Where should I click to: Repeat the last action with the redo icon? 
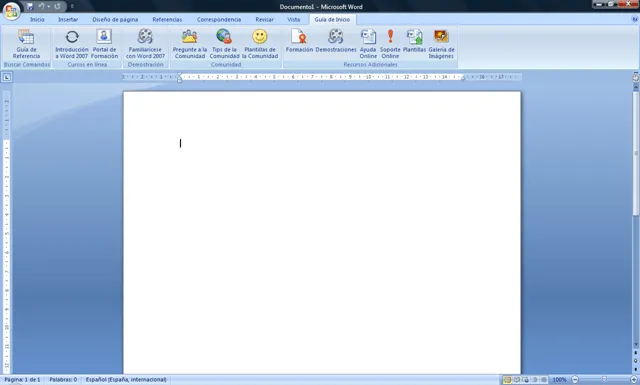58,6
